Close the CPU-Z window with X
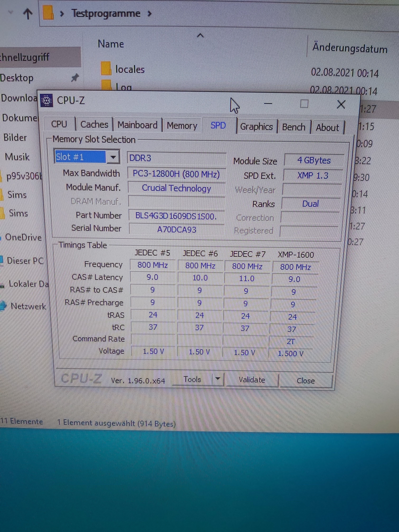 click(x=341, y=104)
